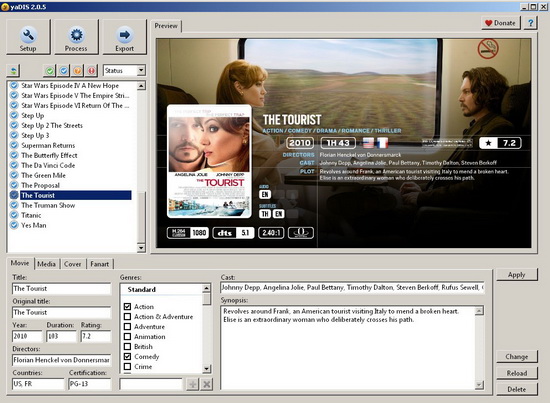
Task: Toggle the blue checkmark status filter
Action: click(63, 70)
